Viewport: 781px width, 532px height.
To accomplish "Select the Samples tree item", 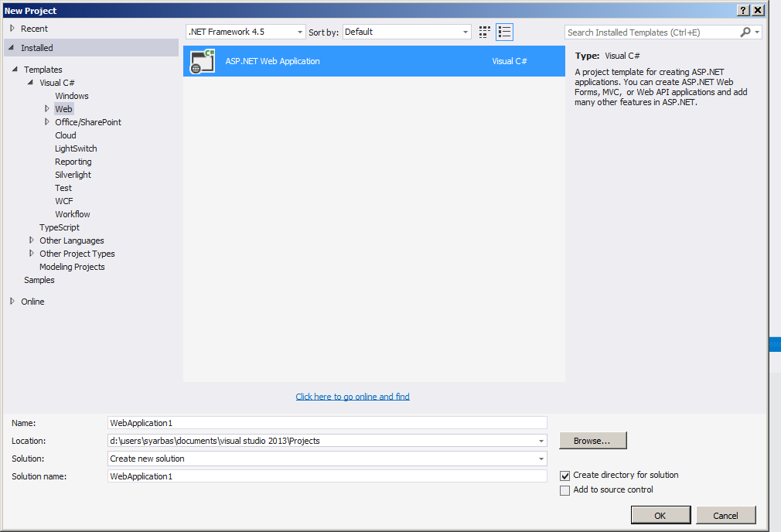I will coord(39,280).
